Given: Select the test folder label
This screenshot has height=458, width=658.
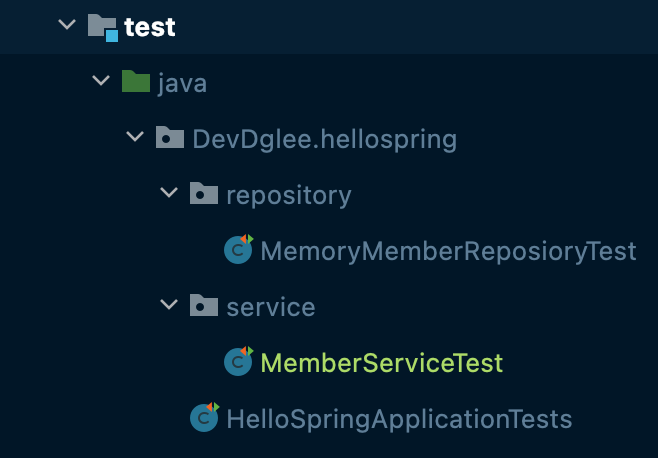Looking at the screenshot, I should click(150, 27).
